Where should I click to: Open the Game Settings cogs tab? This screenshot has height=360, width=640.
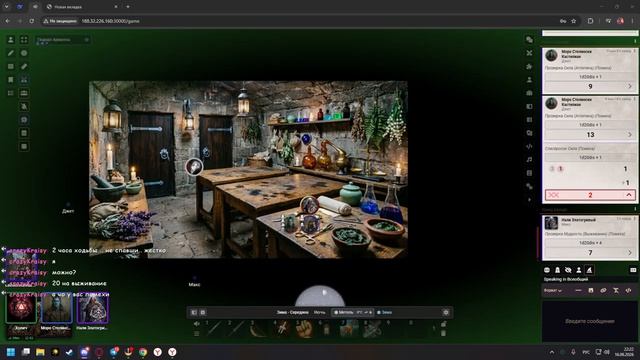[529, 186]
